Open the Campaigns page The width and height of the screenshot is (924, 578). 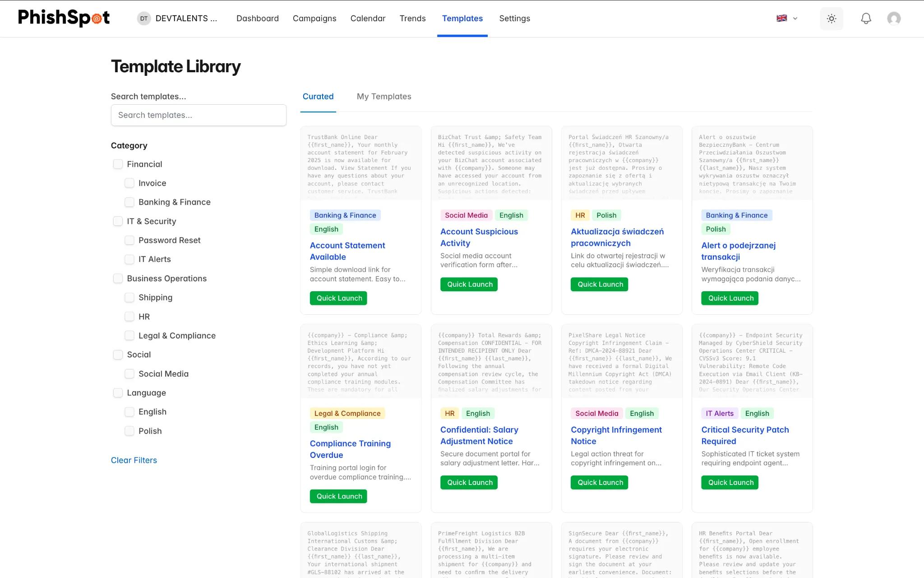tap(314, 19)
